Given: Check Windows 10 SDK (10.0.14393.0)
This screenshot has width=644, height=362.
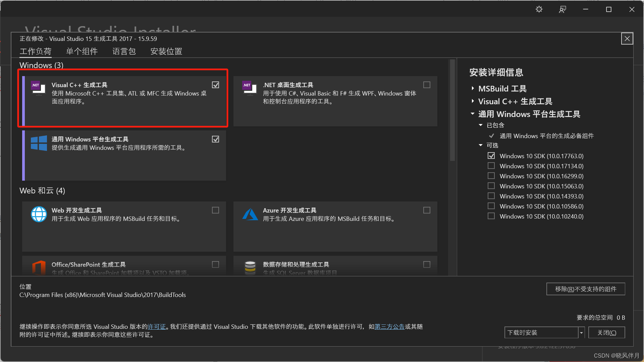Looking at the screenshot, I should pyautogui.click(x=491, y=196).
